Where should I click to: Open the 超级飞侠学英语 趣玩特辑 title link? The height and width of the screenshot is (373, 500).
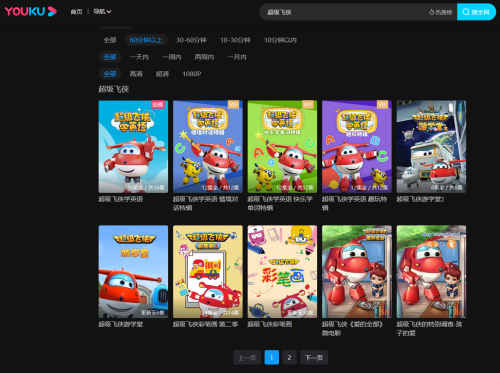355,203
